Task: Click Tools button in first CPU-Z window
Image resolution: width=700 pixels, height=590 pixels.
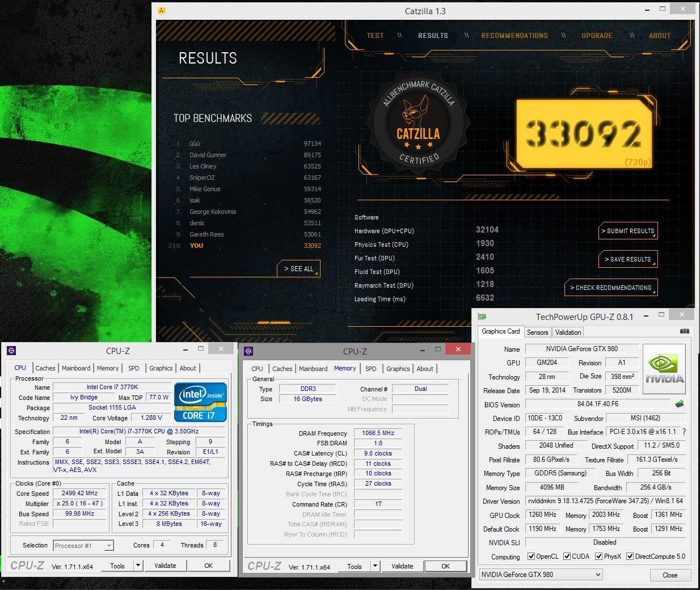Action: [117, 566]
